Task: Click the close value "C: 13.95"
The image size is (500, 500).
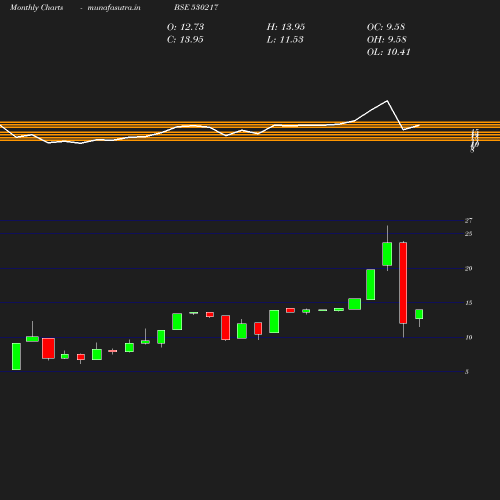Action: (185, 39)
